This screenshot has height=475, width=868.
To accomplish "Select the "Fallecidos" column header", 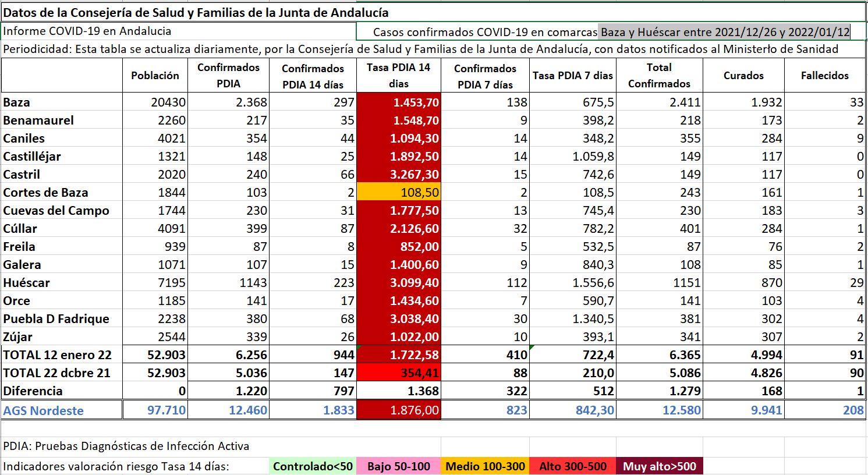I will [824, 76].
